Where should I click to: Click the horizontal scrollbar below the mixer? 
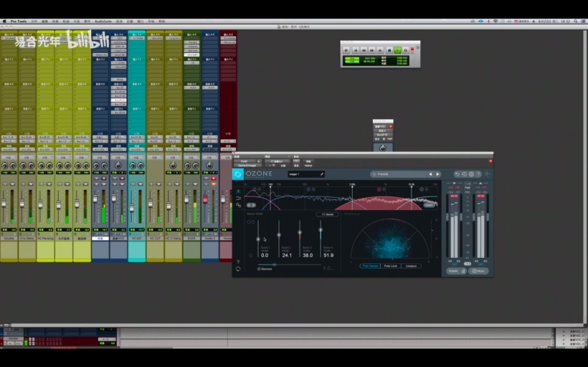(x=297, y=325)
